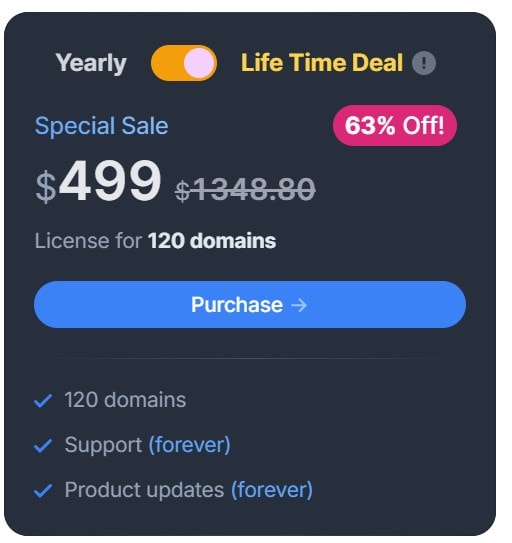This screenshot has width=512, height=543.
Task: Click the checkmark next to Support
Action: pyautogui.click(x=43, y=445)
